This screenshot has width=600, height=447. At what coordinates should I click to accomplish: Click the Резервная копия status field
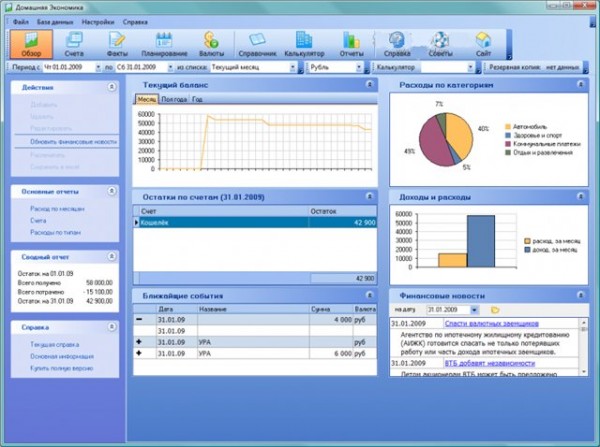point(534,67)
